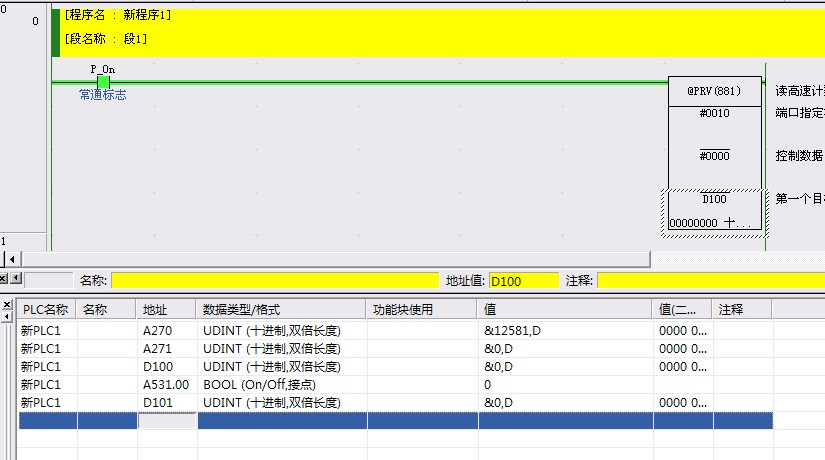Select the #0000 control data operand

pyautogui.click(x=714, y=156)
